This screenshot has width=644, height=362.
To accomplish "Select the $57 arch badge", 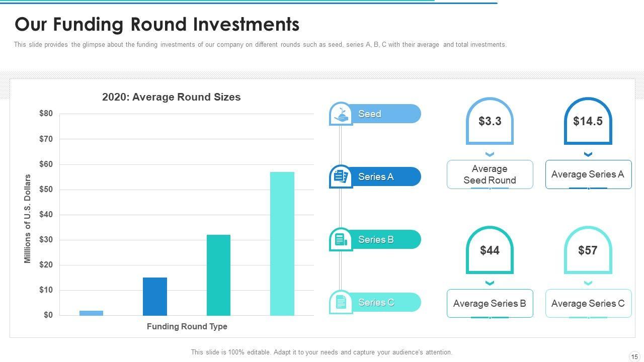I will point(588,250).
